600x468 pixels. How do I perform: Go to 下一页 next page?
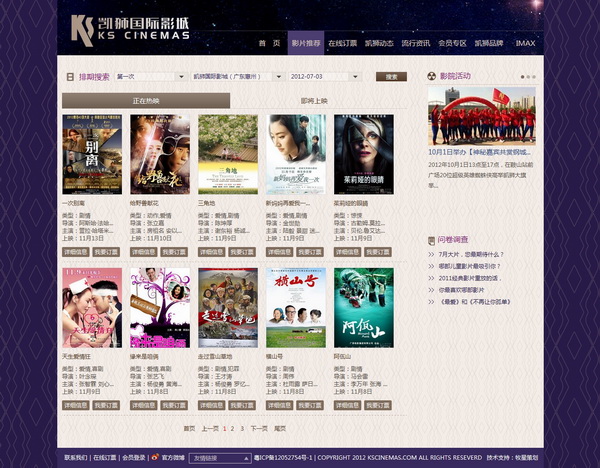click(259, 429)
